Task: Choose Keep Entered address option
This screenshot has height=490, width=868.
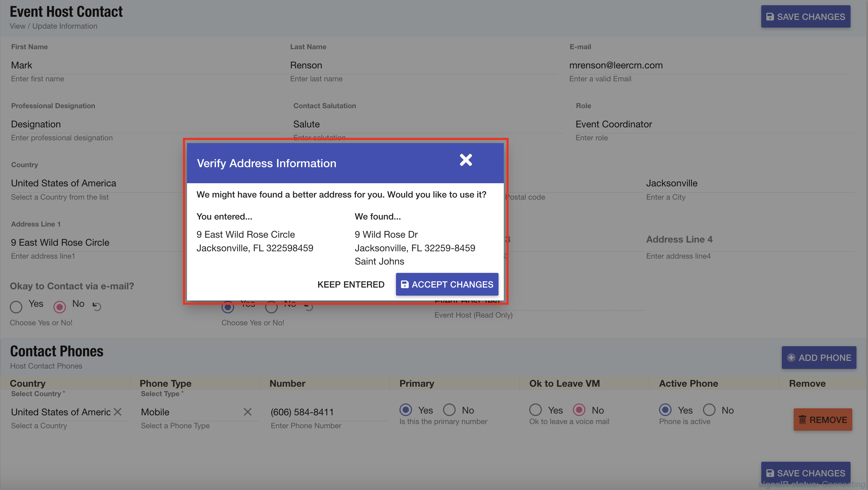Action: click(x=351, y=284)
